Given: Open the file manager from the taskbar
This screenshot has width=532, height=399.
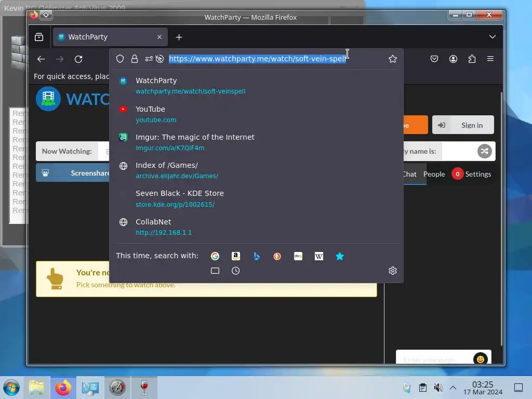Looking at the screenshot, I should pyautogui.click(x=36, y=388).
